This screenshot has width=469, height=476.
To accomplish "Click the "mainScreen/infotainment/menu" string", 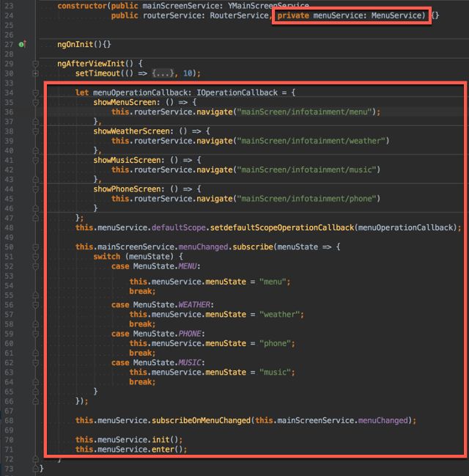I will 305,111.
